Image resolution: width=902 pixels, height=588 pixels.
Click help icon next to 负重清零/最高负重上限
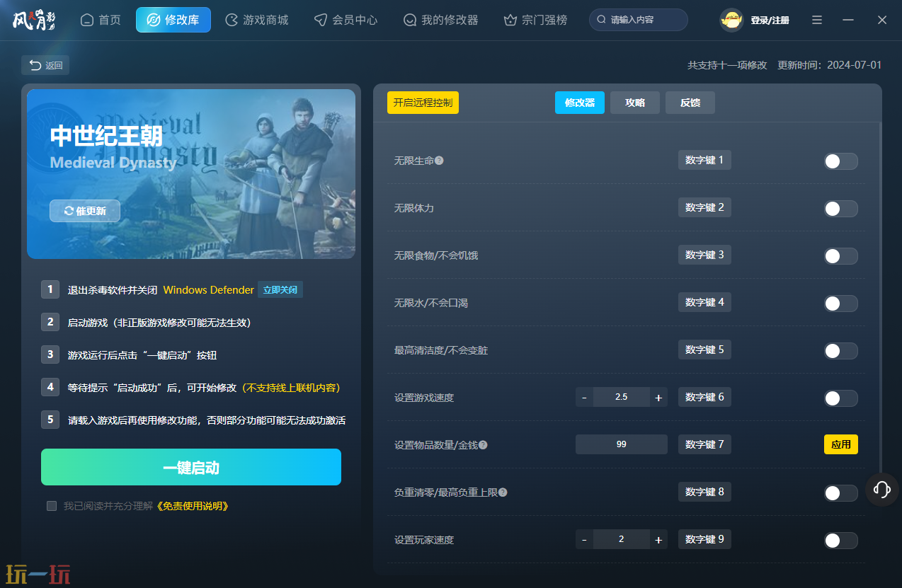(x=503, y=492)
